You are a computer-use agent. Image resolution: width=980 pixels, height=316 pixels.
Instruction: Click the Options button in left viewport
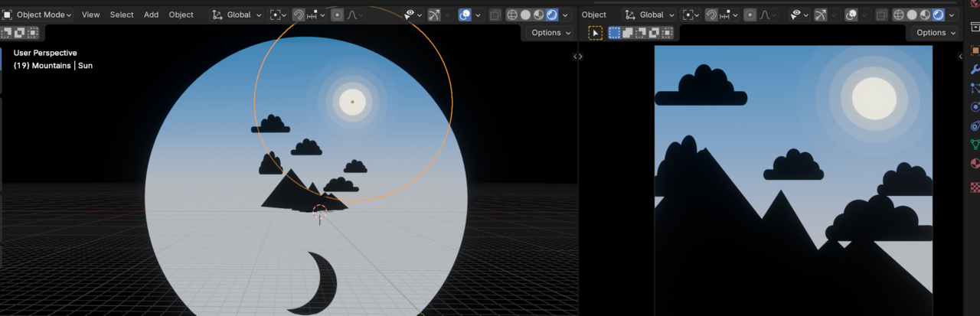tap(550, 33)
